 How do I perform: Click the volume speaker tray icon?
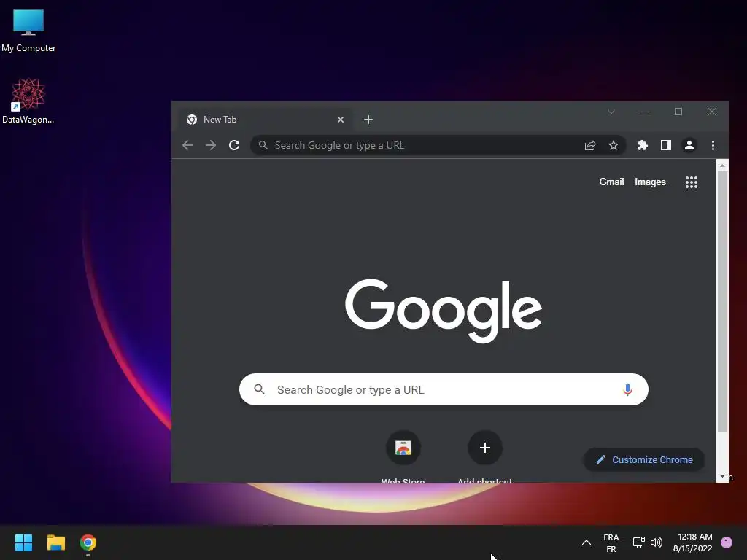pyautogui.click(x=657, y=542)
